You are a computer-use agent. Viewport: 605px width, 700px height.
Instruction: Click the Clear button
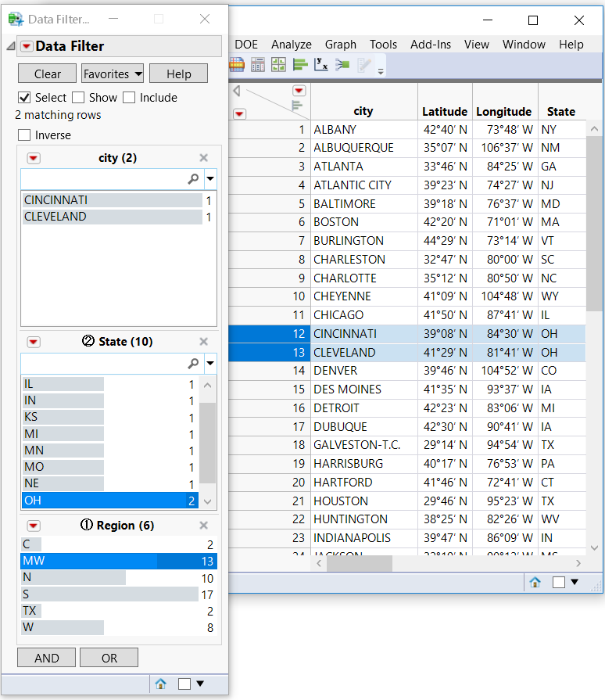[x=47, y=74]
